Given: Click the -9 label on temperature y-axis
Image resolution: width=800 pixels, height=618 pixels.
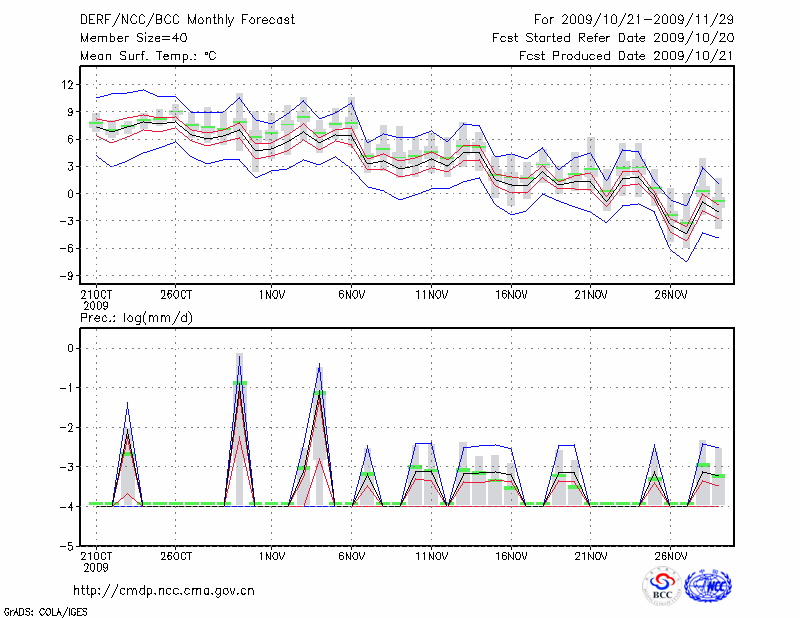Looking at the screenshot, I should coord(68,276).
